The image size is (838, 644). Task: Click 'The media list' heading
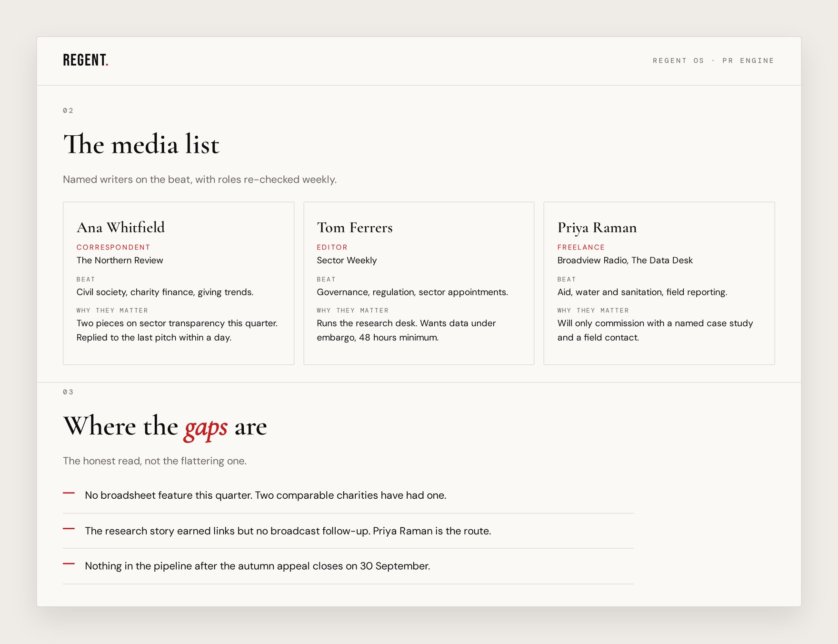(141, 144)
